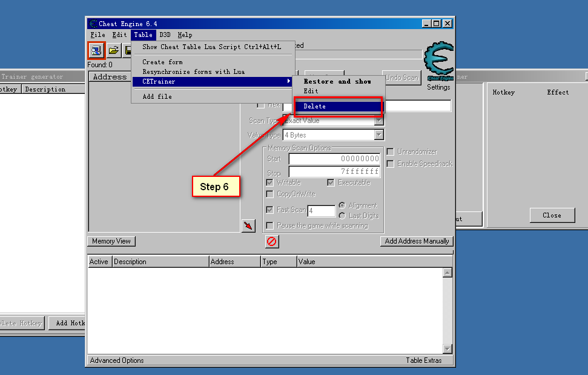588x375 pixels.
Task: Enable Pause the game while scanning
Action: [x=269, y=225]
